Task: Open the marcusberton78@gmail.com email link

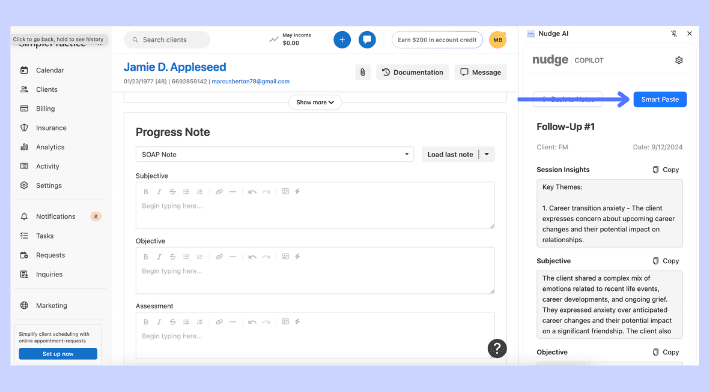Action: pyautogui.click(x=250, y=81)
